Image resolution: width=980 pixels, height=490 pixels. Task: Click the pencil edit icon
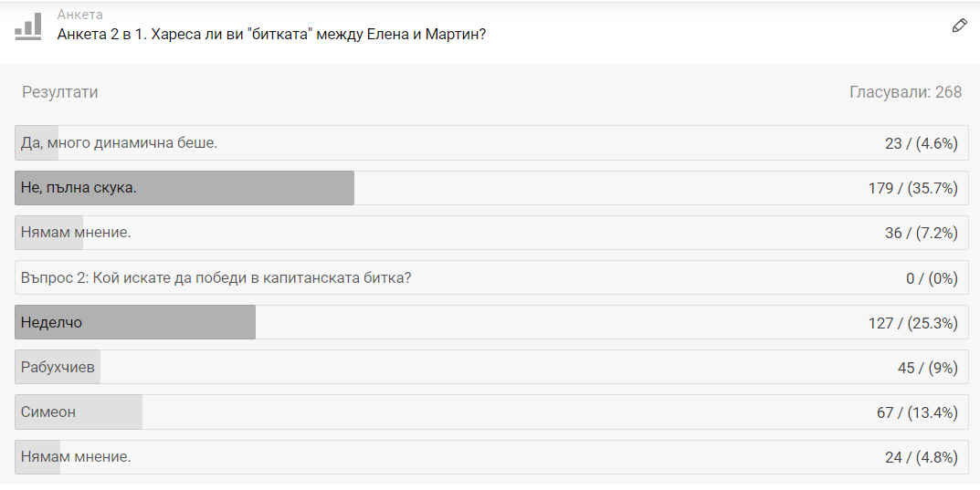[959, 26]
